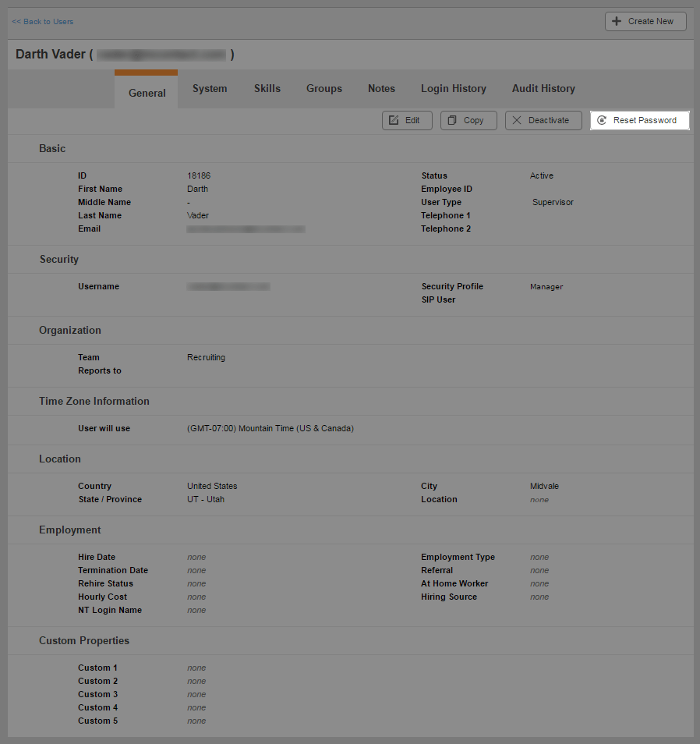Click the Organization section heading
Image resolution: width=700 pixels, height=744 pixels.
pyautogui.click(x=69, y=330)
